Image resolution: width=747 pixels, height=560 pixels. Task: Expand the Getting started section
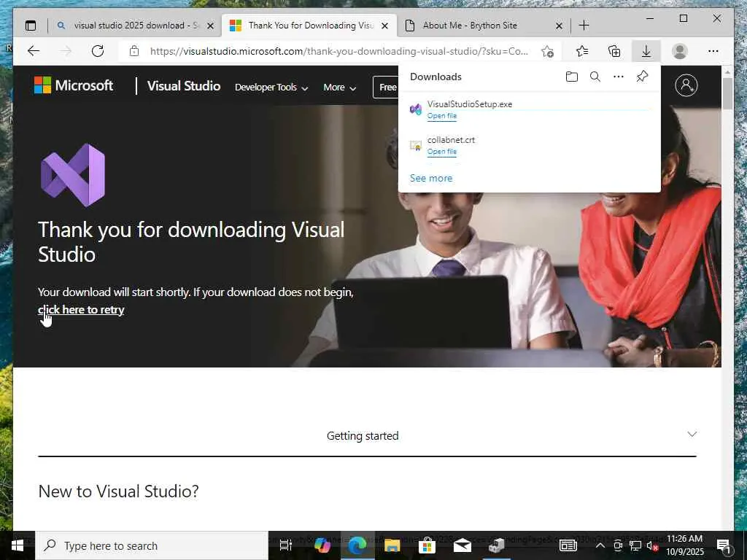point(367,436)
